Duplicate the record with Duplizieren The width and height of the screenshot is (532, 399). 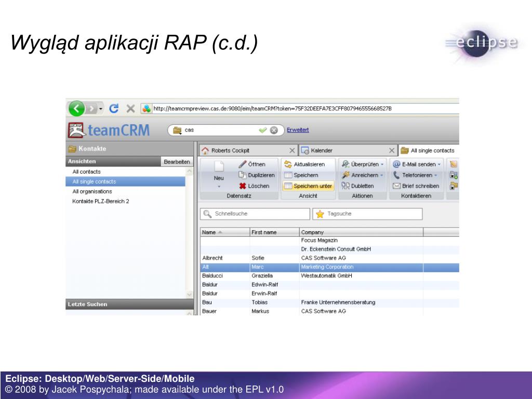tap(257, 175)
